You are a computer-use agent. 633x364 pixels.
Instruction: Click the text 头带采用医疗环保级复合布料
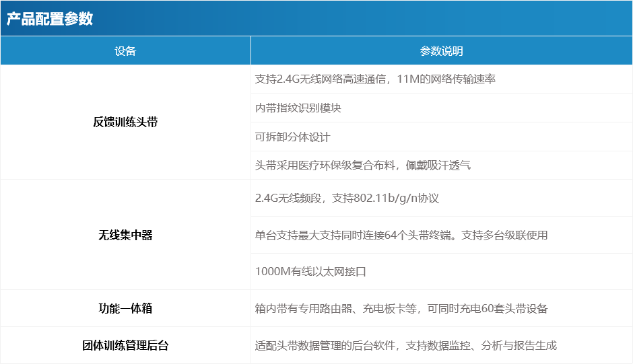(325, 166)
